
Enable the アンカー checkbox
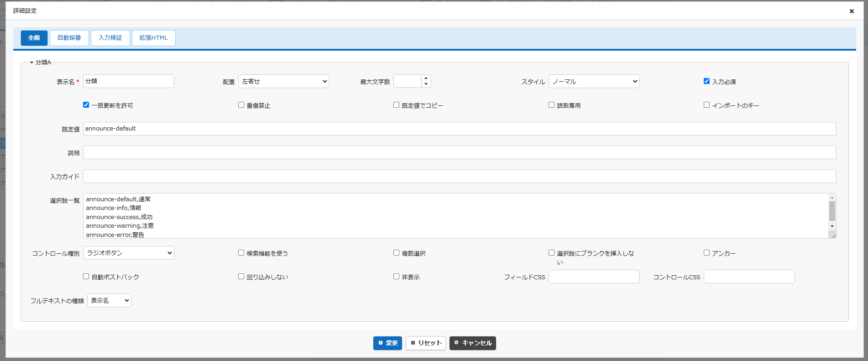[x=706, y=253]
